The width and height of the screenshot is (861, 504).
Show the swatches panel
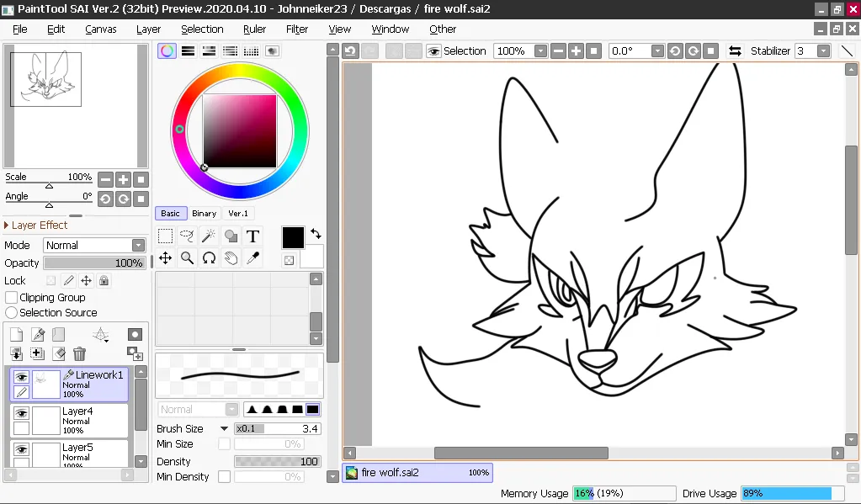(251, 51)
